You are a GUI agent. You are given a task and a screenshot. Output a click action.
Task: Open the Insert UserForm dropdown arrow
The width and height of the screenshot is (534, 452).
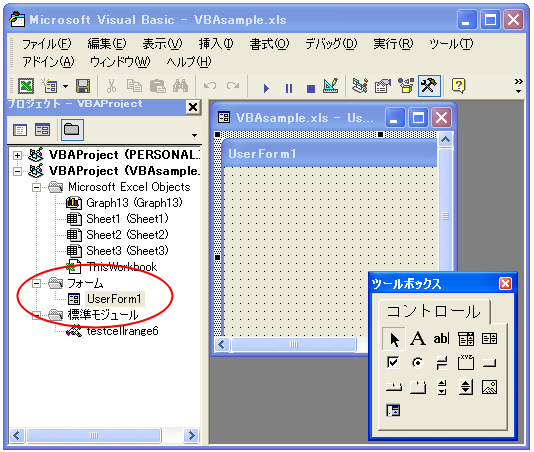tap(65, 86)
